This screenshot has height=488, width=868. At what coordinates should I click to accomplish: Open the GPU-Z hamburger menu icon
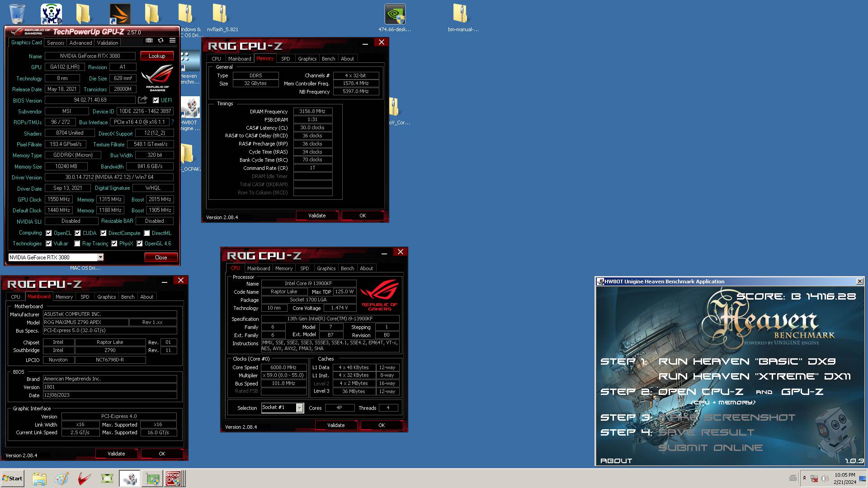[x=172, y=41]
